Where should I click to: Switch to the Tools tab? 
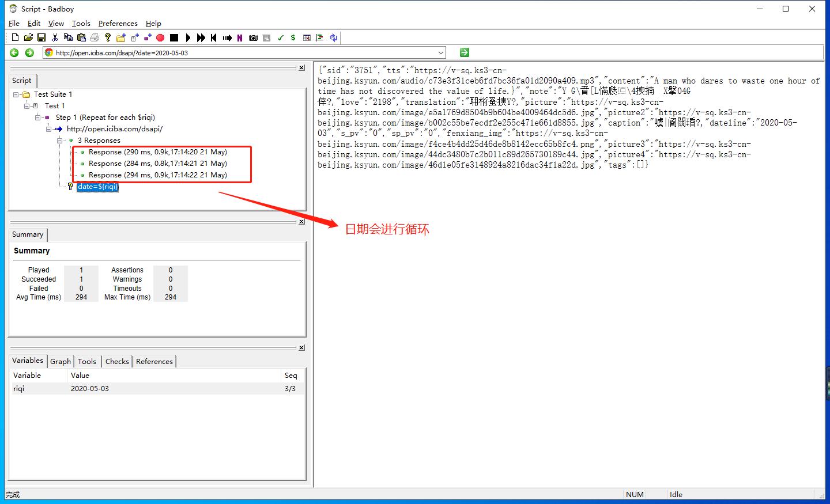click(87, 362)
